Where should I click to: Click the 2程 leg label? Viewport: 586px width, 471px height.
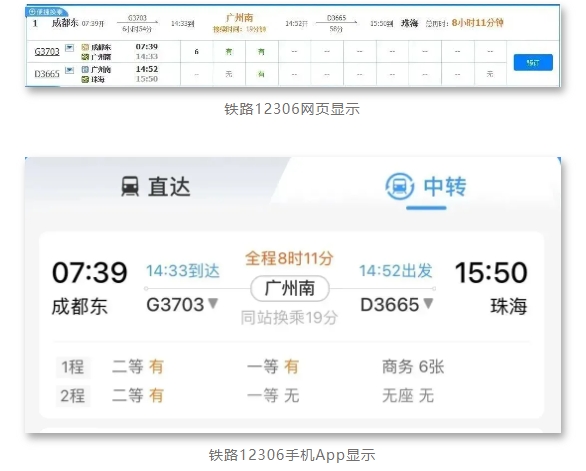click(73, 395)
